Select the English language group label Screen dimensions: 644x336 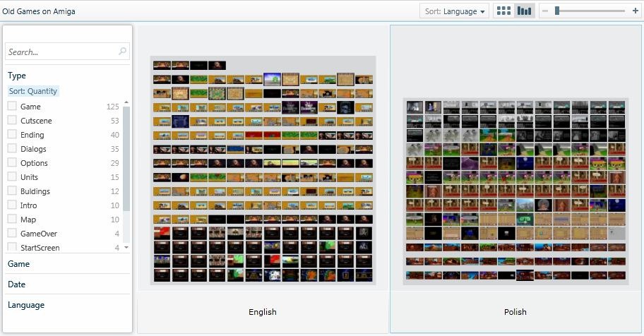click(263, 312)
